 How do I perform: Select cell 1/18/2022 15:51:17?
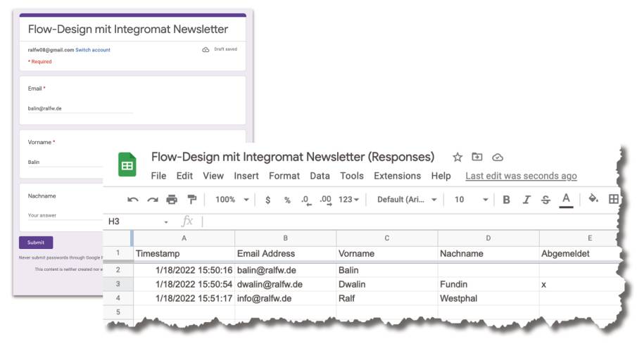[x=184, y=298]
